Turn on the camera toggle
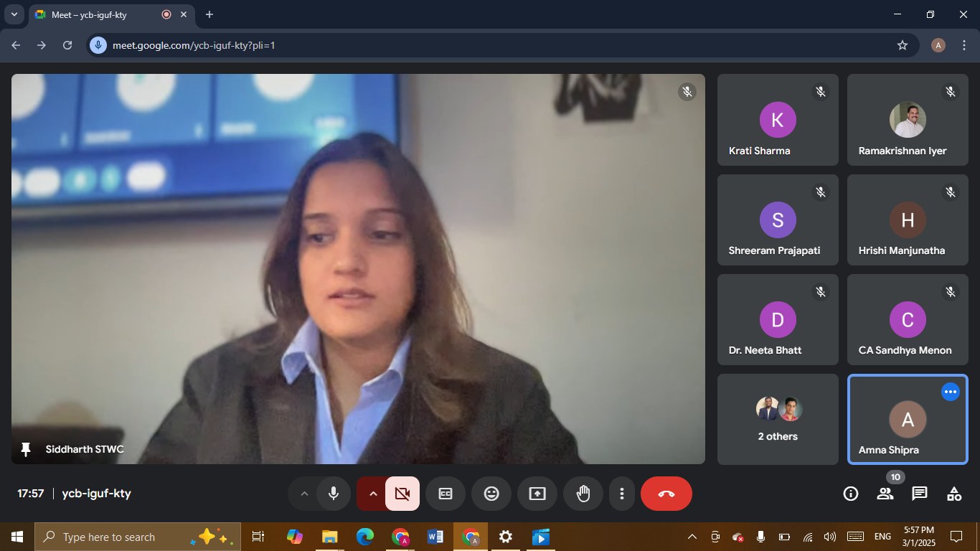This screenshot has width=980, height=551. [x=402, y=494]
